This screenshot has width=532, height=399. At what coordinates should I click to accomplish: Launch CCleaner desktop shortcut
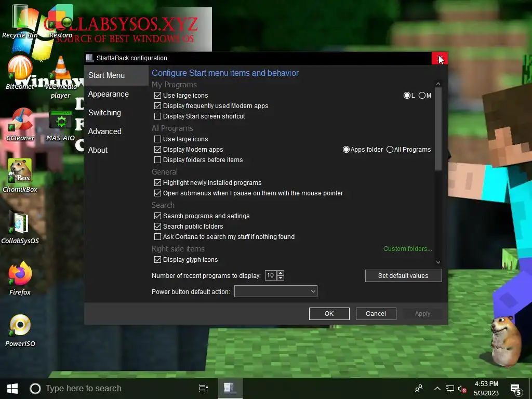point(20,125)
